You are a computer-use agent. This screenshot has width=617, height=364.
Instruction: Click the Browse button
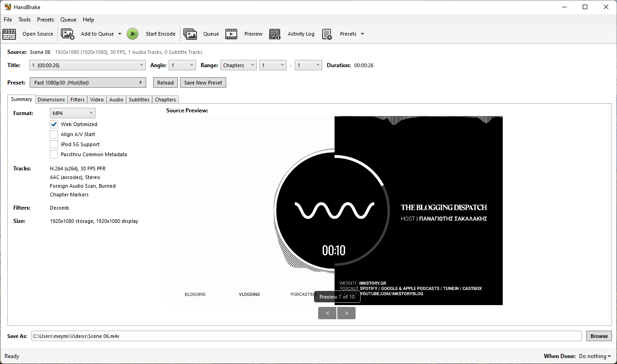pos(599,336)
